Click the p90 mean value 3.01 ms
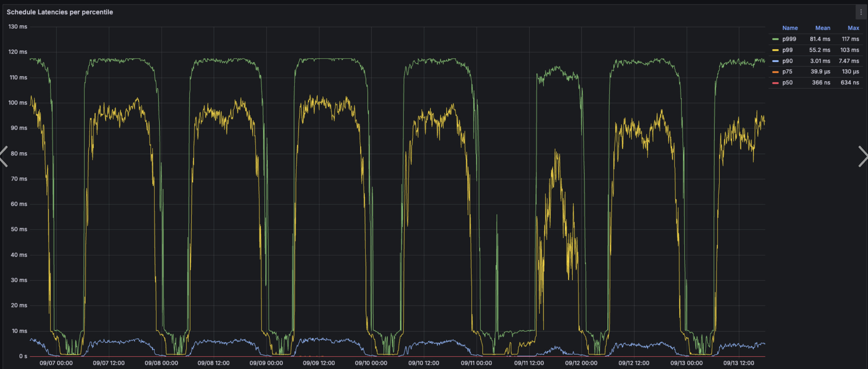 click(x=820, y=61)
